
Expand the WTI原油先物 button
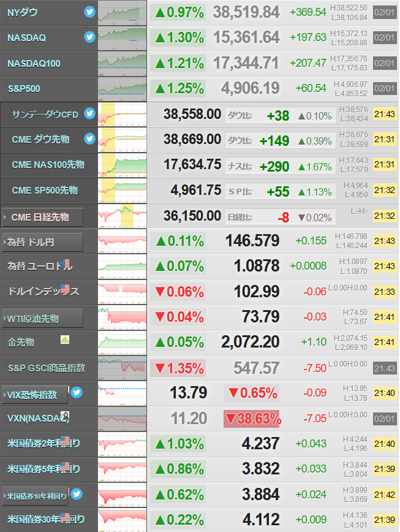click(x=42, y=319)
